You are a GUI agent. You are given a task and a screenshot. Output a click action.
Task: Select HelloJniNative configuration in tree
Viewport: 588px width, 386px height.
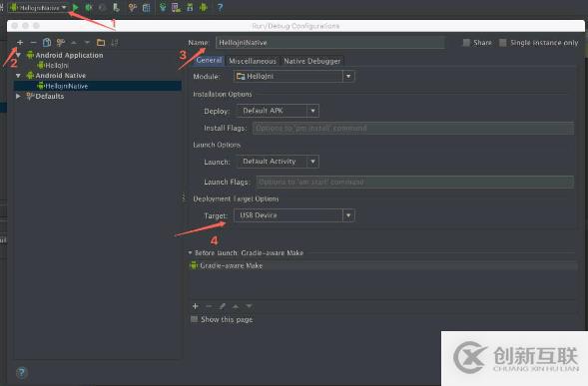[x=98, y=86]
